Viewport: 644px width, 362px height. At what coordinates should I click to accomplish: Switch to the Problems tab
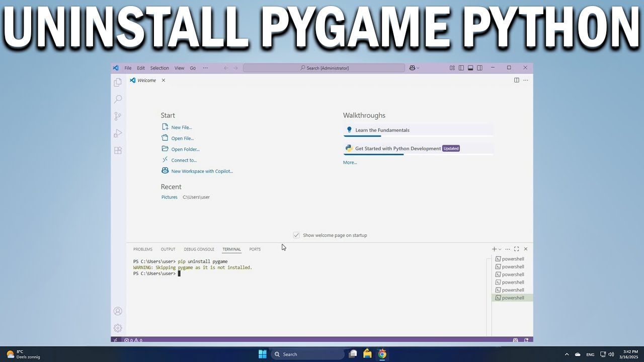(x=143, y=249)
